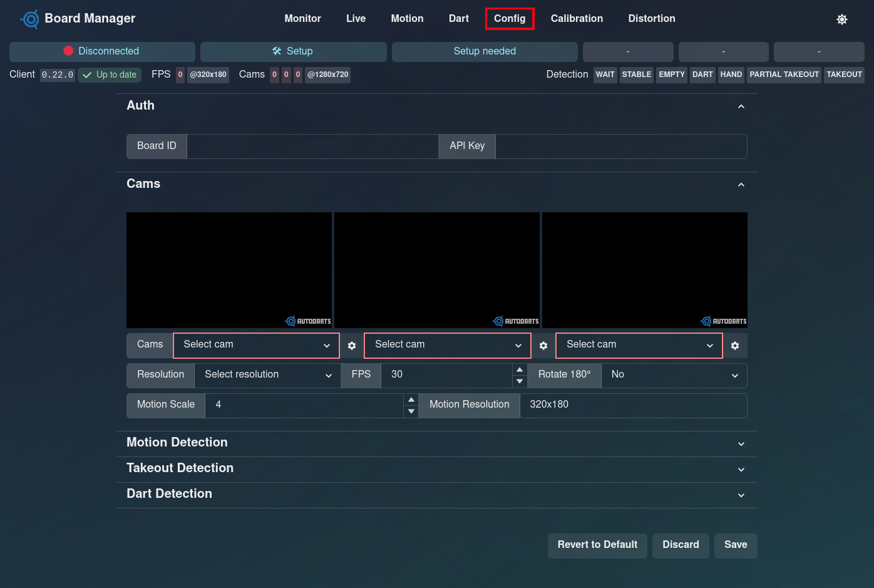Open the Monitor tab

pyautogui.click(x=302, y=19)
